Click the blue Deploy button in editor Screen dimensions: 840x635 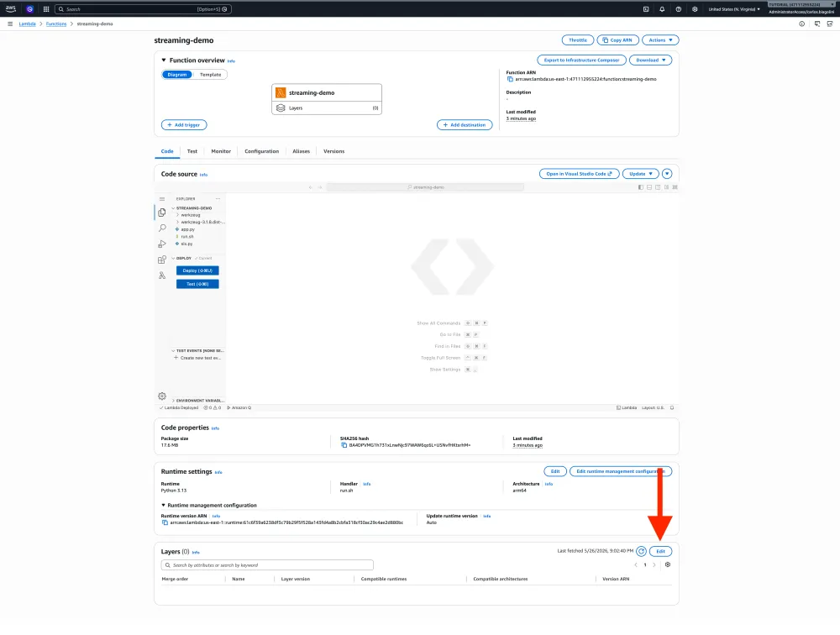(x=197, y=270)
